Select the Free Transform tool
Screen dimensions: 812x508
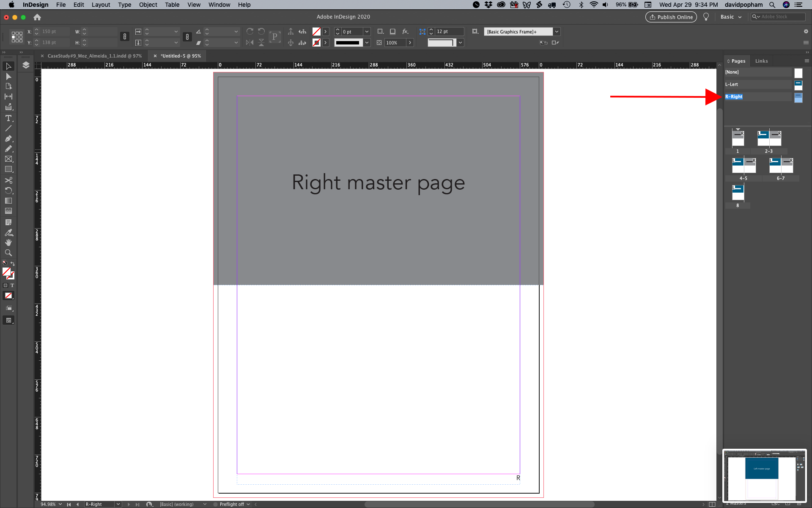8,191
